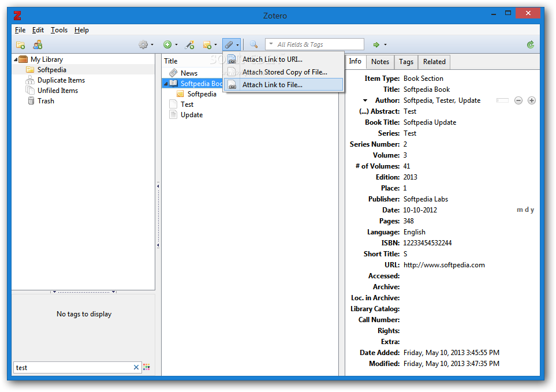Click the Attach Link to File icon
Image resolution: width=556 pixels, height=392 pixels.
(232, 85)
